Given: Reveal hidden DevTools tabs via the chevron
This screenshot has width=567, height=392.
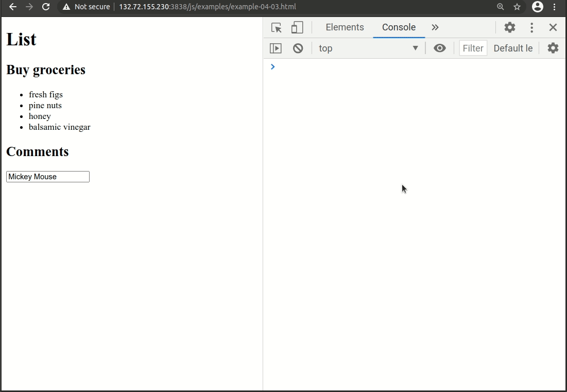Looking at the screenshot, I should (435, 27).
